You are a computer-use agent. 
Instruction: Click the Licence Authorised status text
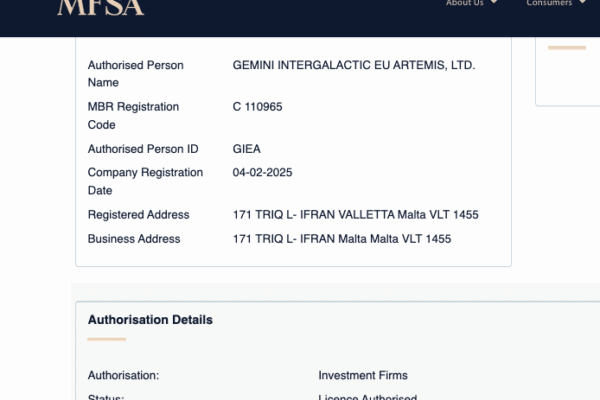coord(367,397)
